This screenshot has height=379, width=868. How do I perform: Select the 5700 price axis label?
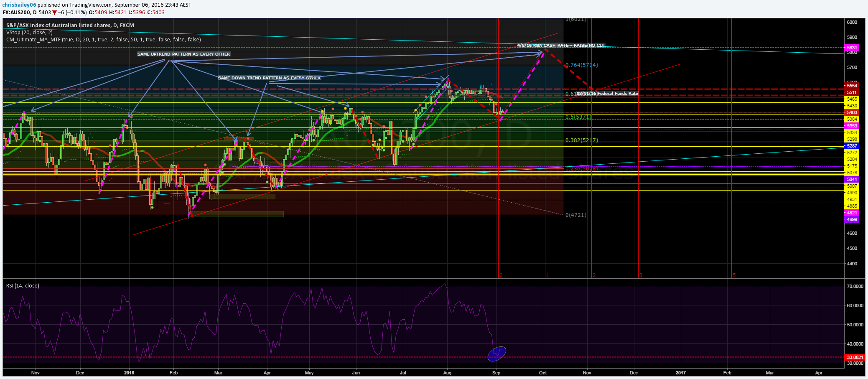(x=852, y=67)
